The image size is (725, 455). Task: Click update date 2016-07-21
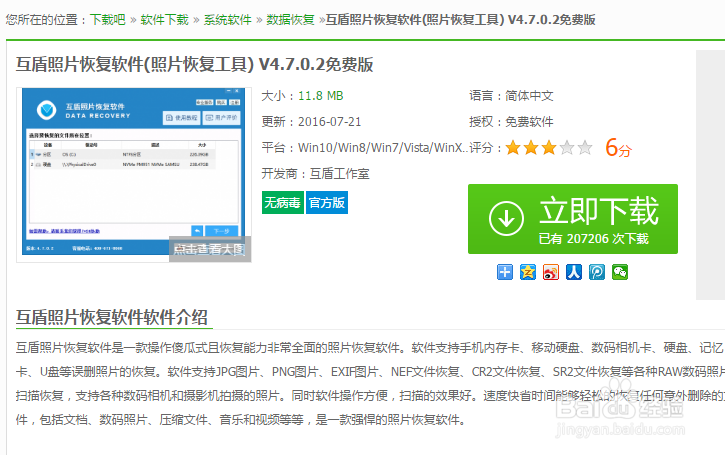[329, 122]
